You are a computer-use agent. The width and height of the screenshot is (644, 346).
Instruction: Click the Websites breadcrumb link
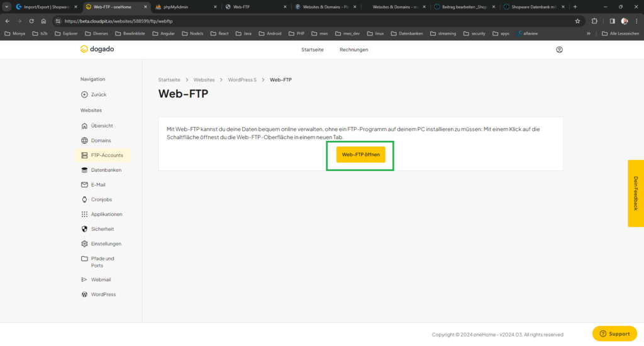(204, 80)
